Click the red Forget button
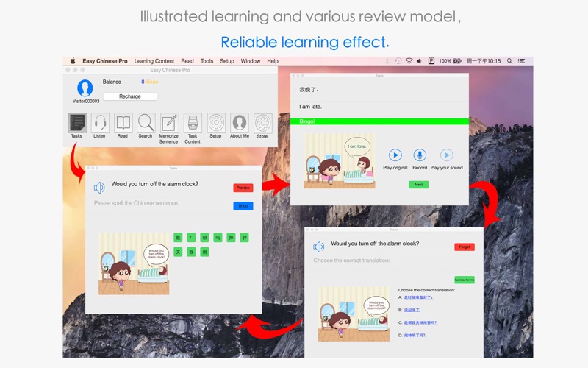 point(465,247)
